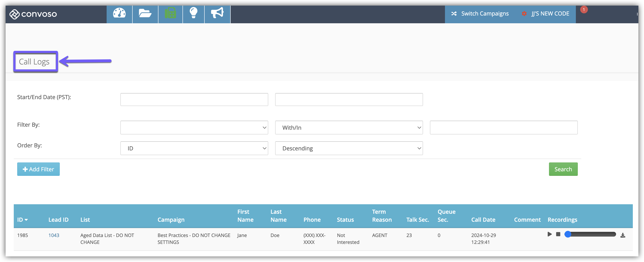This screenshot has height=262, width=644.
Task: Click the Add Filter button
Action: pyautogui.click(x=38, y=169)
